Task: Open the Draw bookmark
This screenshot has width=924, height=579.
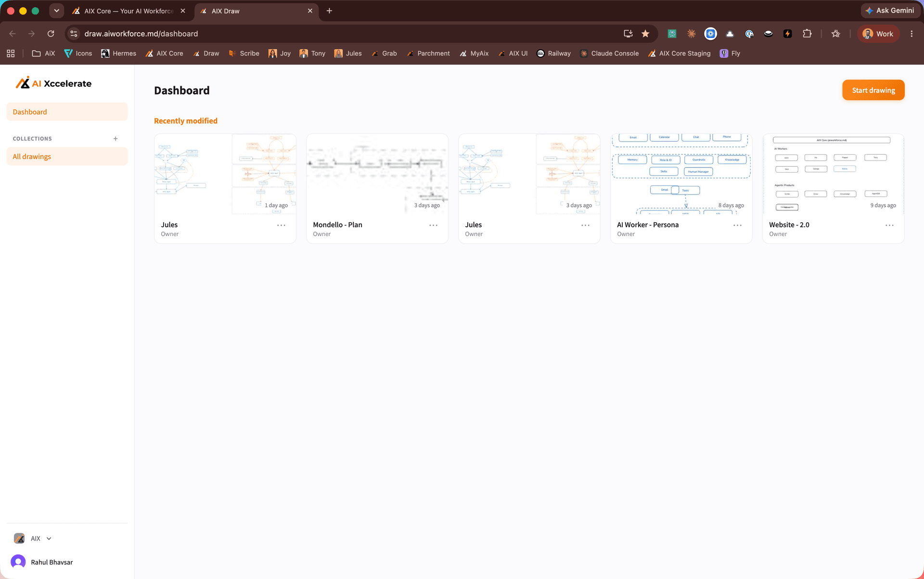Action: point(206,53)
